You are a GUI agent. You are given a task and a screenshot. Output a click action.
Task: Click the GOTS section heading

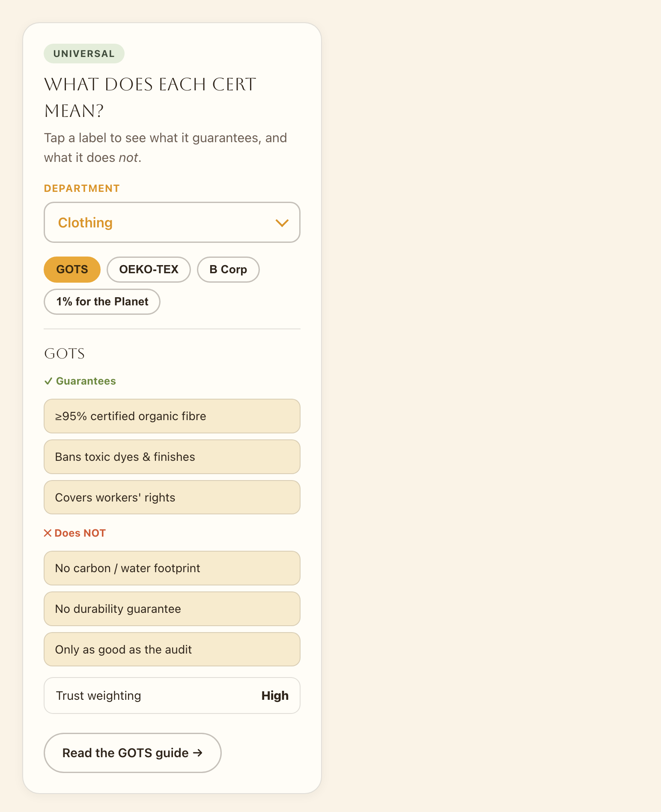65,354
